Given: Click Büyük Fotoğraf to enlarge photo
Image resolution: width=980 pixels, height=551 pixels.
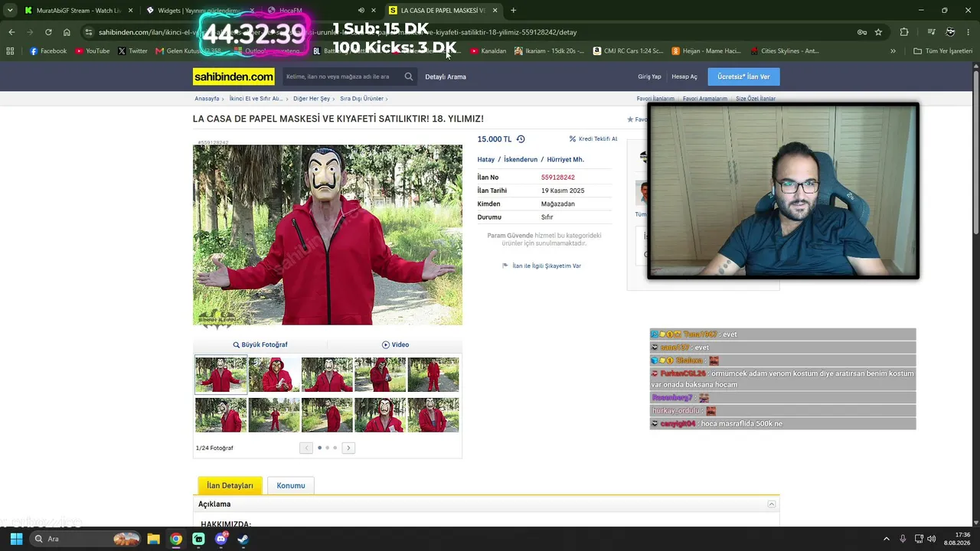Looking at the screenshot, I should pos(260,344).
